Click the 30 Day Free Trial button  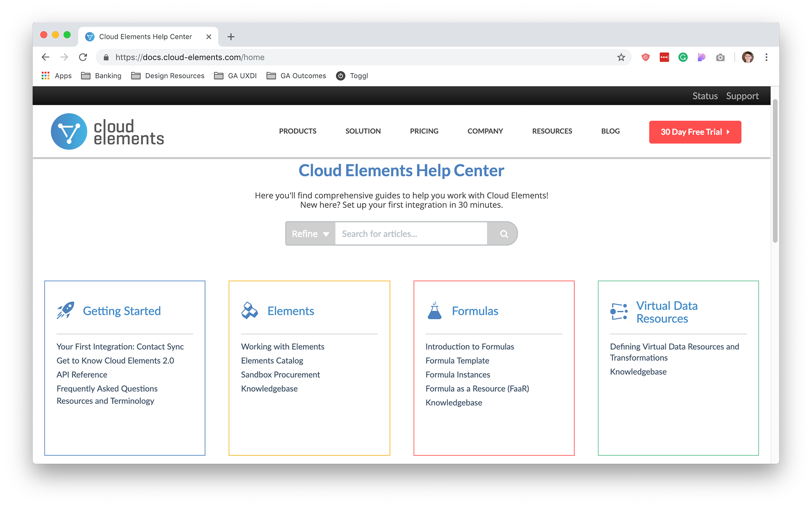(x=695, y=132)
